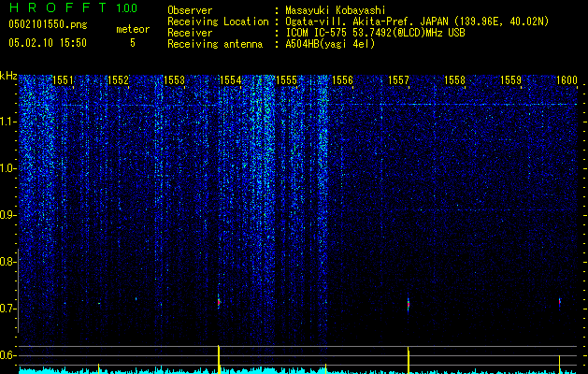
Task: Click the red meteor echo at 1557
Action: pyautogui.click(x=409, y=304)
